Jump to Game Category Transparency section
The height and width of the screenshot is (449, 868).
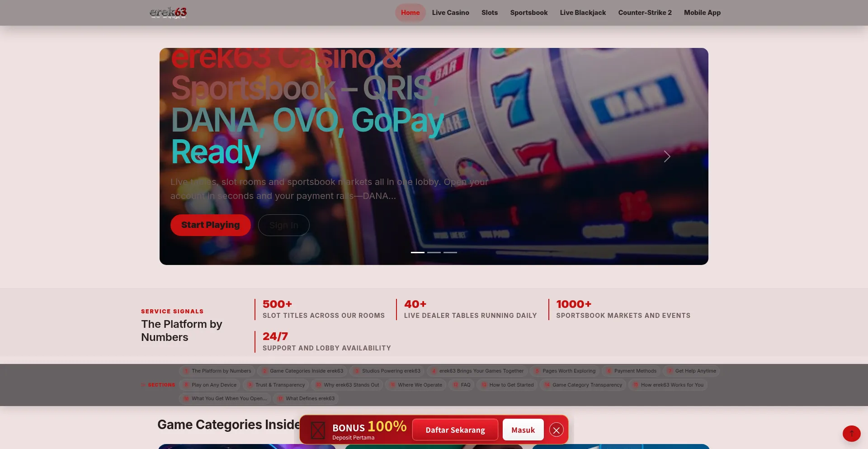click(x=583, y=385)
